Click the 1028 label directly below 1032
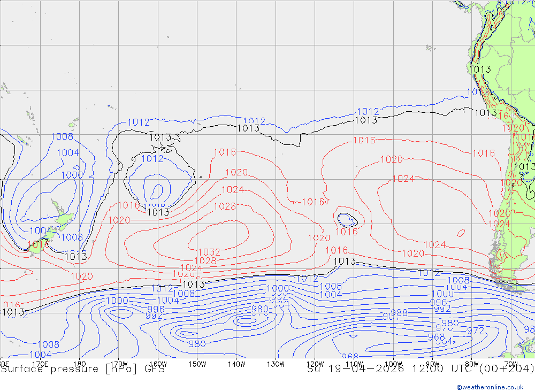 (205, 261)
